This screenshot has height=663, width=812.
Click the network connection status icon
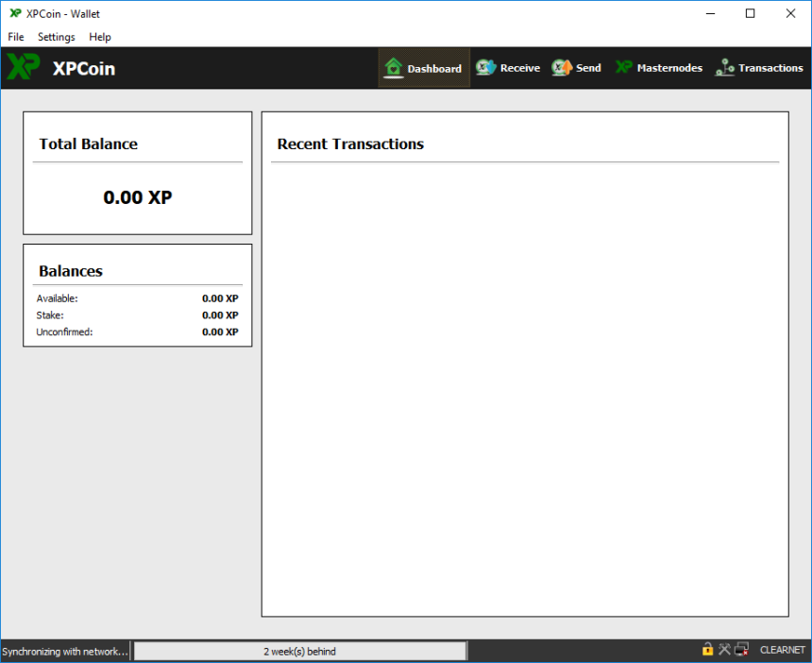tap(741, 649)
